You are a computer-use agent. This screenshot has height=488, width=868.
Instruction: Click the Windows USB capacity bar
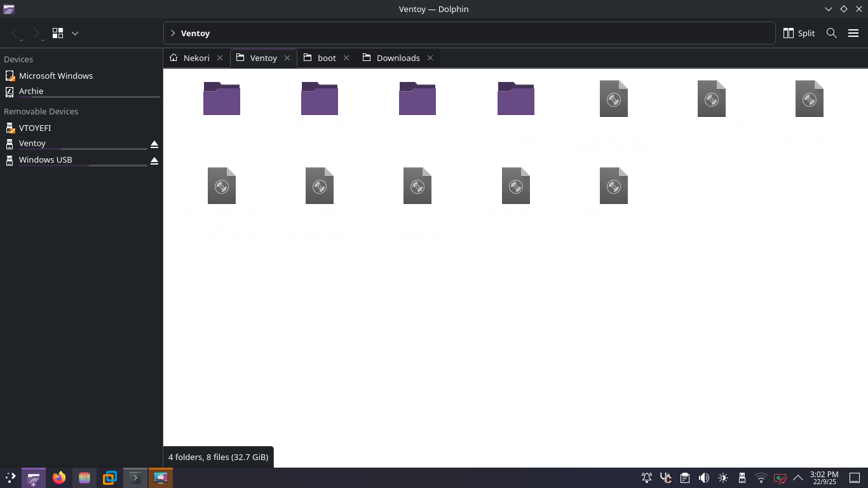click(83, 165)
